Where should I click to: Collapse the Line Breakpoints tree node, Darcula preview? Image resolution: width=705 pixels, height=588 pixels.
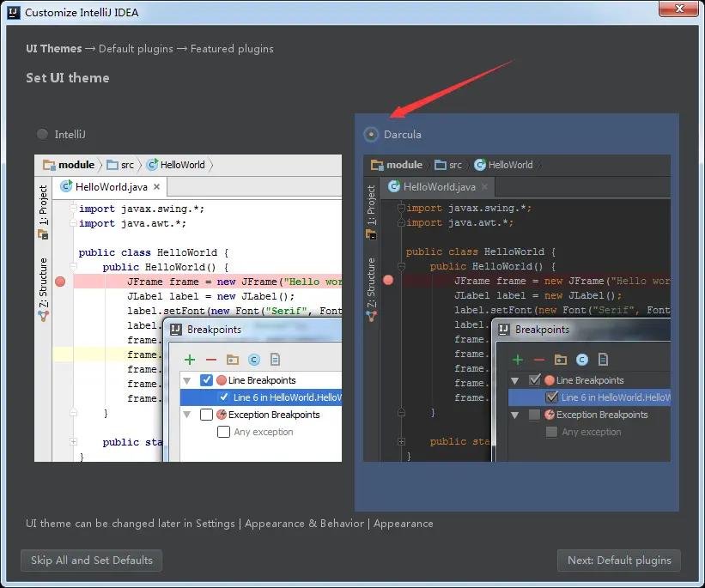pyautogui.click(x=515, y=381)
